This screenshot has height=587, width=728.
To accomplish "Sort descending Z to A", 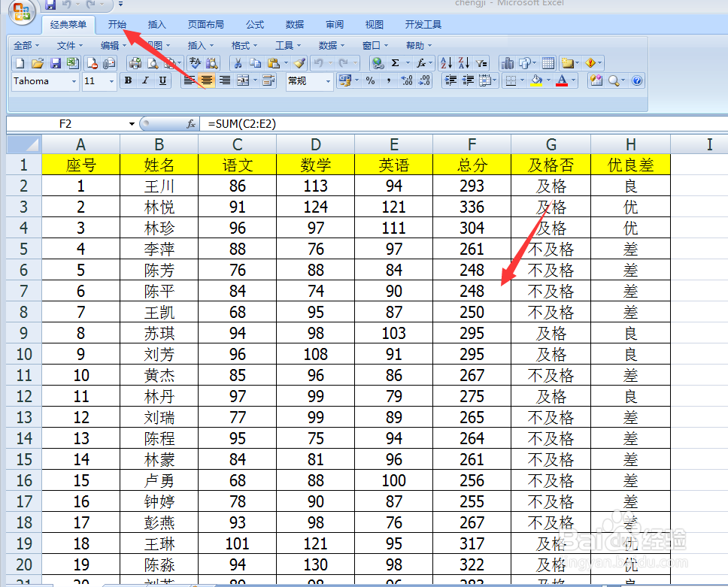I will point(463,63).
